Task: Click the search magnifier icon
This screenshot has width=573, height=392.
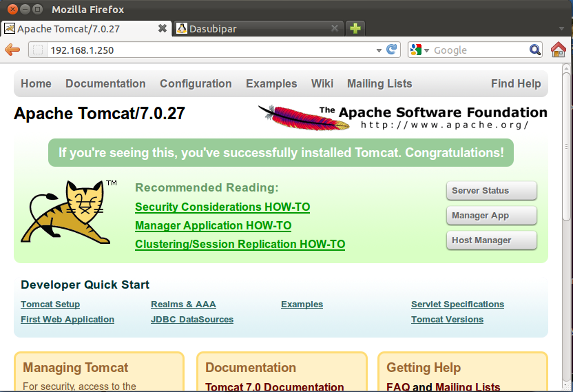Action: 535,50
